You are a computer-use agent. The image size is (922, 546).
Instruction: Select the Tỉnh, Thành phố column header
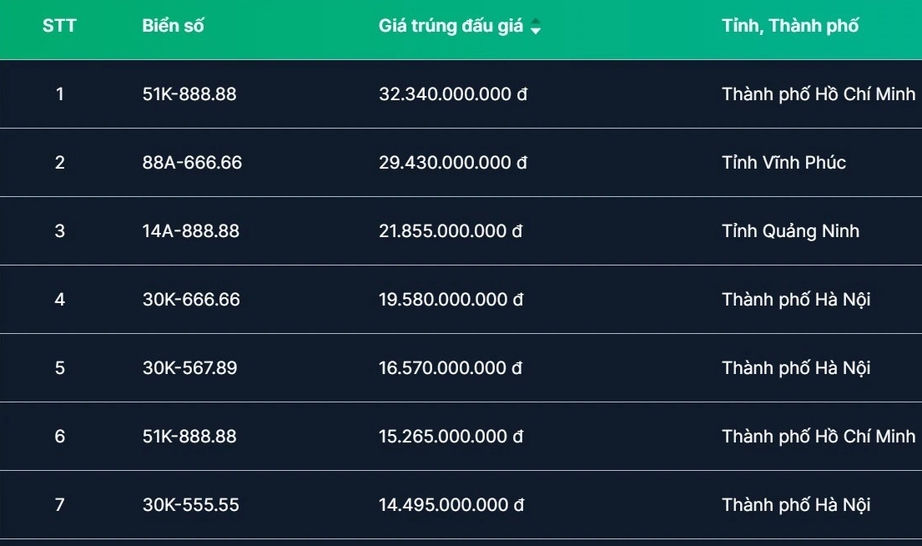tap(790, 26)
